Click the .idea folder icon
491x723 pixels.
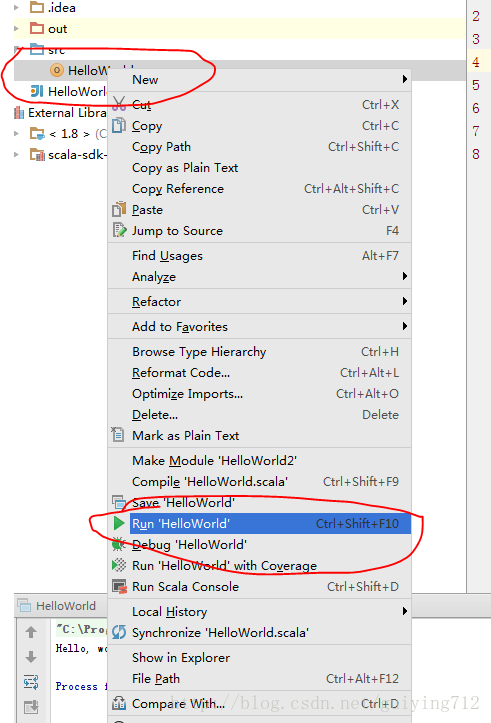[37, 7]
